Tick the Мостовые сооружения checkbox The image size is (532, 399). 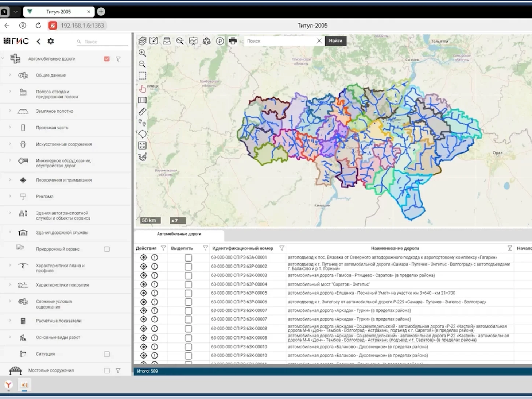107,371
